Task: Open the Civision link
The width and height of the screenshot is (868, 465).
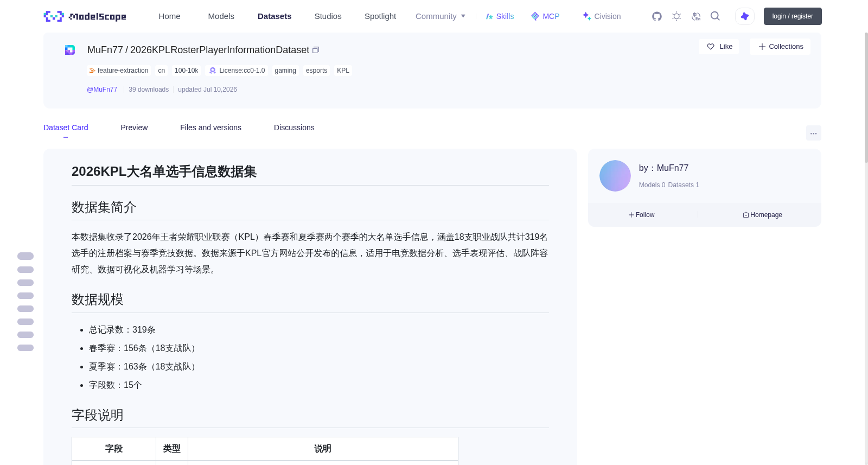Action: point(601,16)
